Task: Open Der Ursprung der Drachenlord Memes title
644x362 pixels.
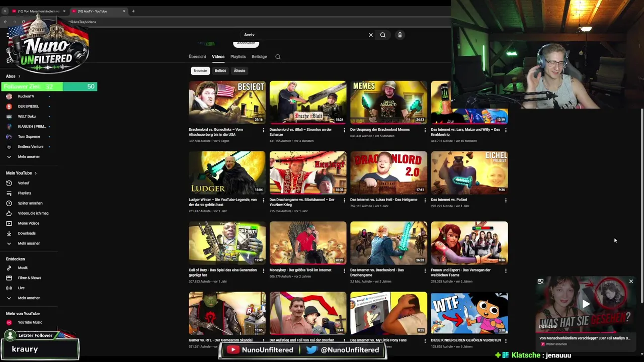Action: (380, 130)
